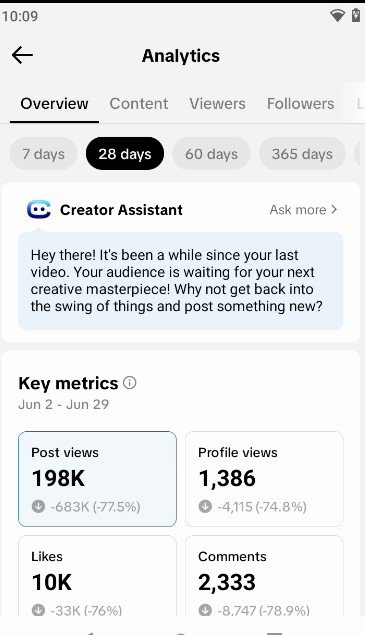Open the Creator Assistant robot icon

click(x=39, y=210)
